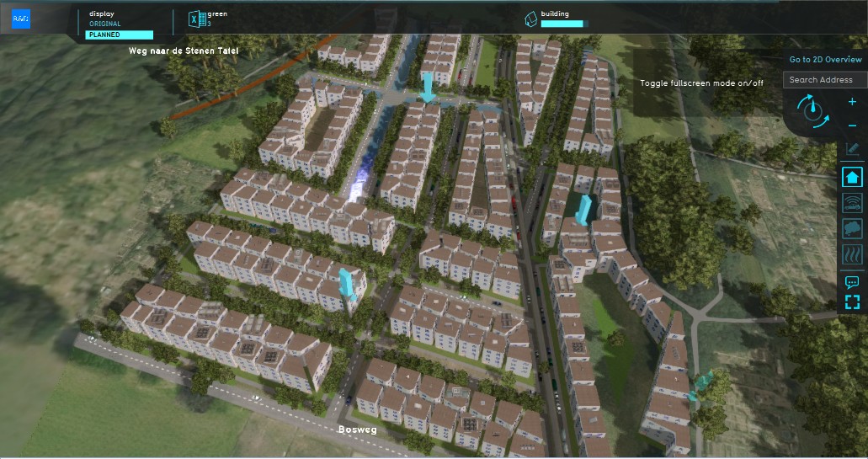Toggle fullscreen mode with the brackets icon
This screenshot has width=868, height=459.
[852, 302]
